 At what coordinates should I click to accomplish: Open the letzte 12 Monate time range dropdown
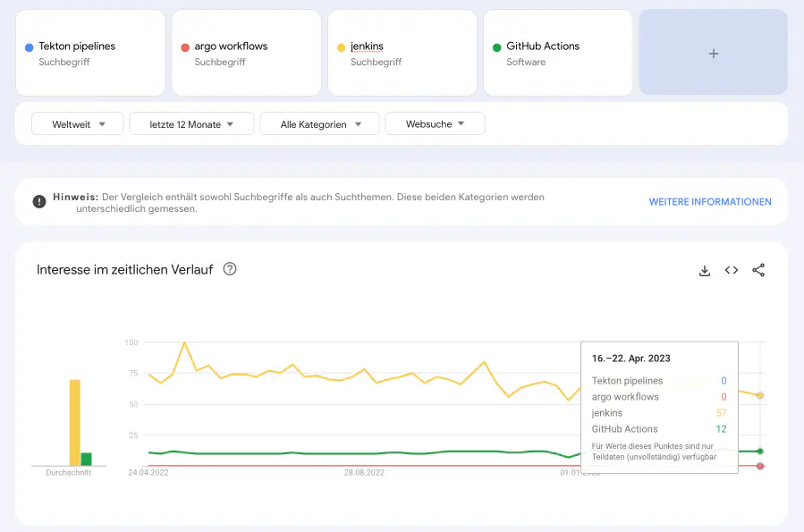coord(191,124)
